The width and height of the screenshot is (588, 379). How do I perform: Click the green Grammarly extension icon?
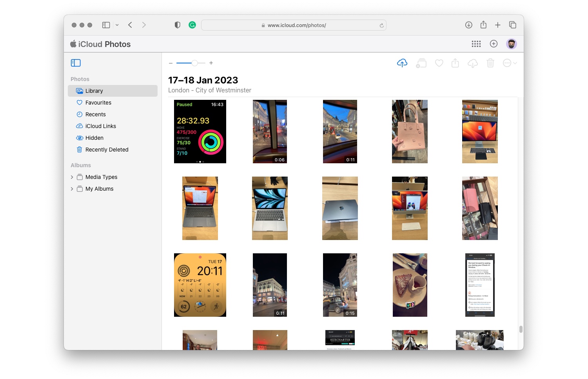192,25
